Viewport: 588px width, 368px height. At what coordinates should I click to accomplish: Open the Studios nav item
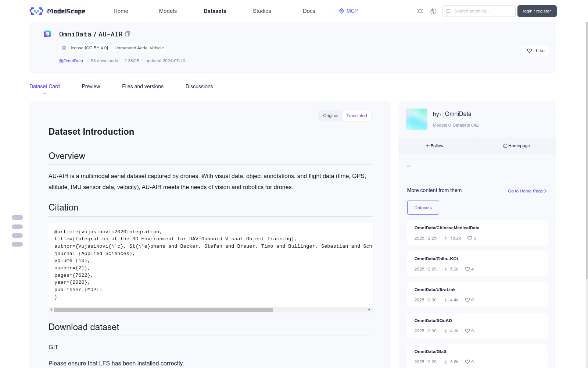[262, 11]
